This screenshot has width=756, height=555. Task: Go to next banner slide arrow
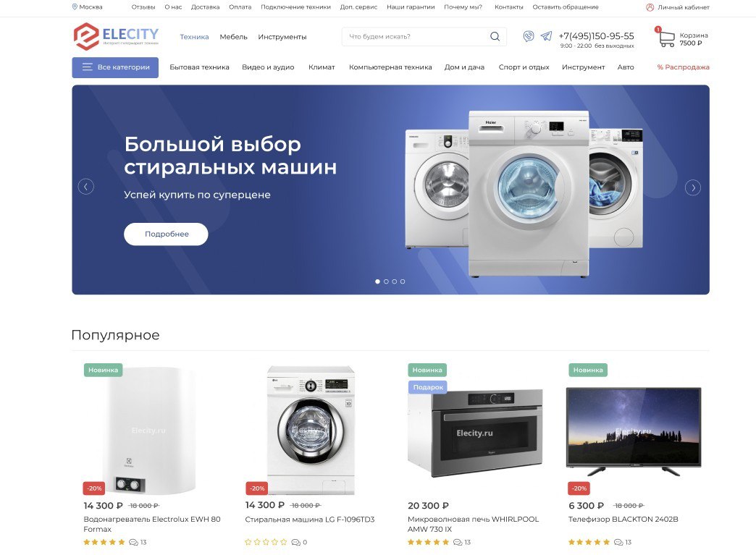point(693,187)
